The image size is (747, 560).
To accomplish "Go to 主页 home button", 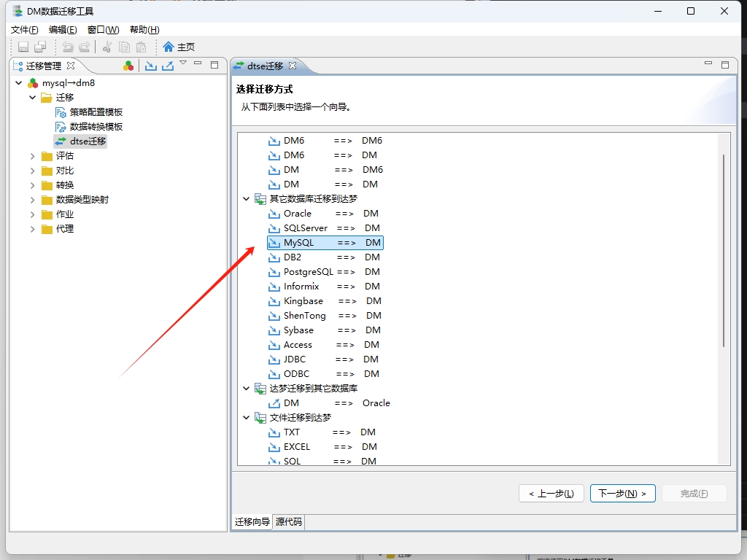I will pos(179,47).
